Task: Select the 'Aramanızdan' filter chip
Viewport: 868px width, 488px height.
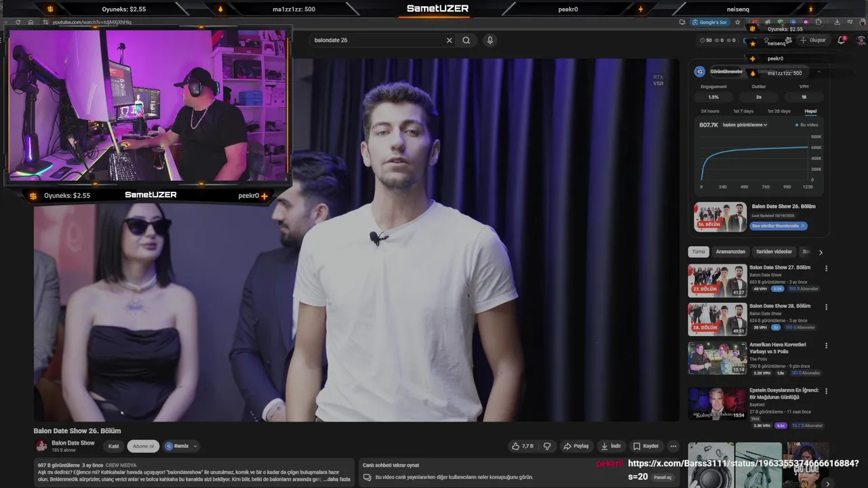Action: pyautogui.click(x=730, y=251)
